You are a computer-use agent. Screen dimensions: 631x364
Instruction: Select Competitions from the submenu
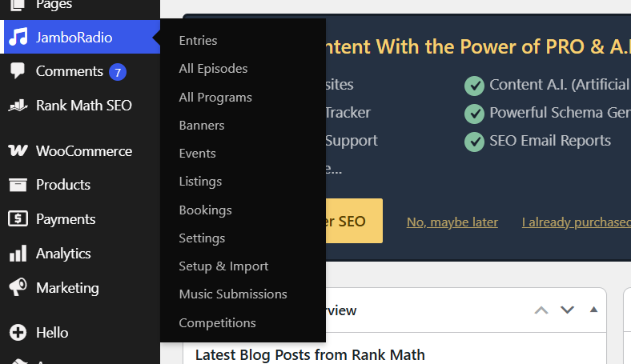[217, 323]
